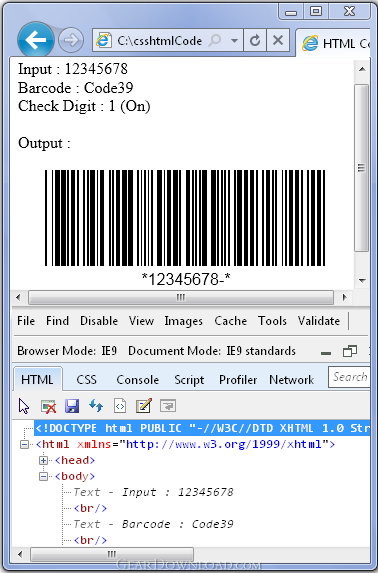Save the HTML with the floppy disk icon

[72, 406]
